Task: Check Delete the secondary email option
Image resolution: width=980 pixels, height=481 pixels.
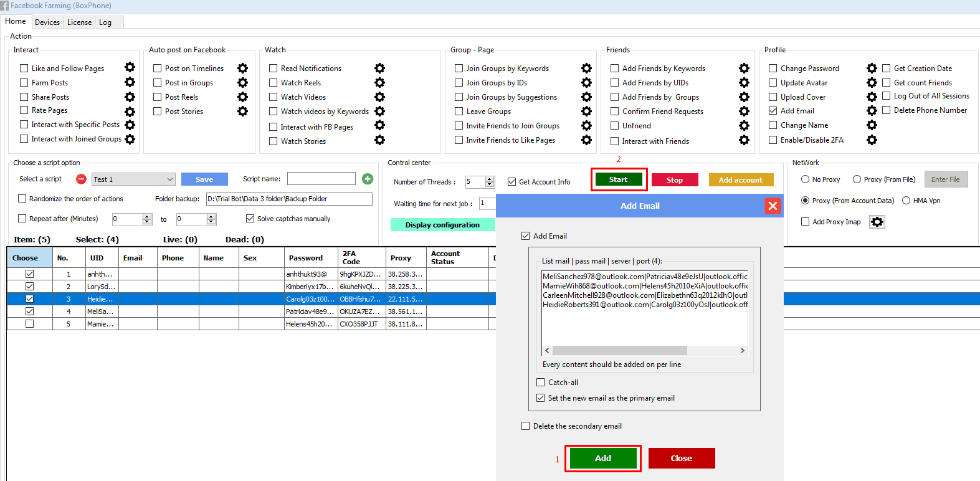Action: coord(525,426)
